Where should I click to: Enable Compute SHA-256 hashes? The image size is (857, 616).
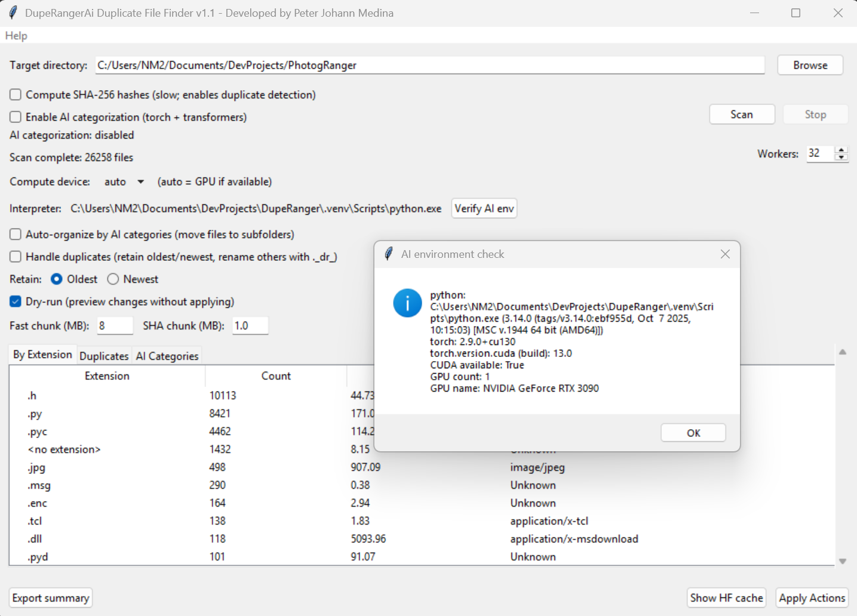[x=15, y=94]
